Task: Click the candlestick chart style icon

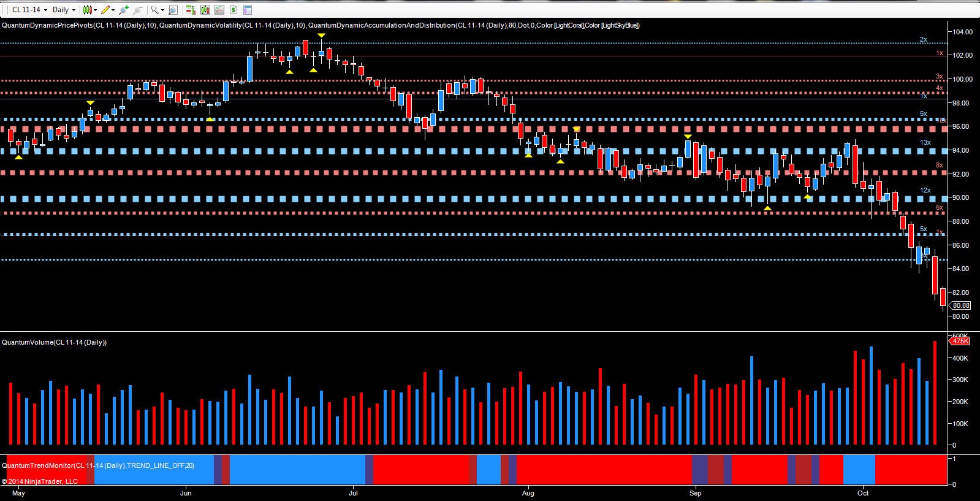Action: pyautogui.click(x=87, y=10)
